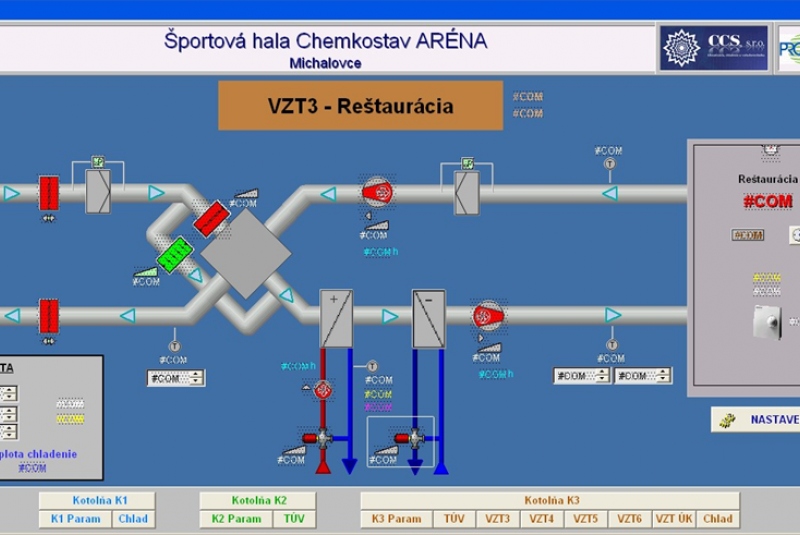The image size is (800, 535).
Task: Click the temperature sensor below lower left duct
Action: coord(174,347)
